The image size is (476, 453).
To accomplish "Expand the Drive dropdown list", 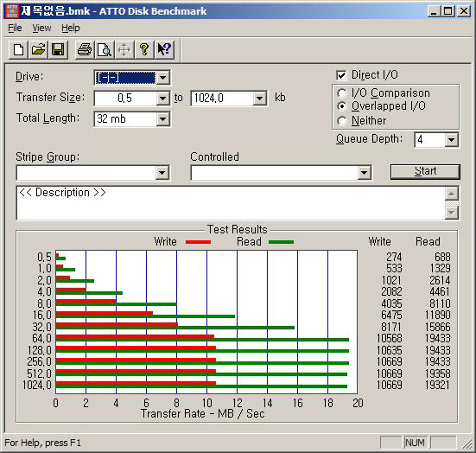I will click(163, 78).
